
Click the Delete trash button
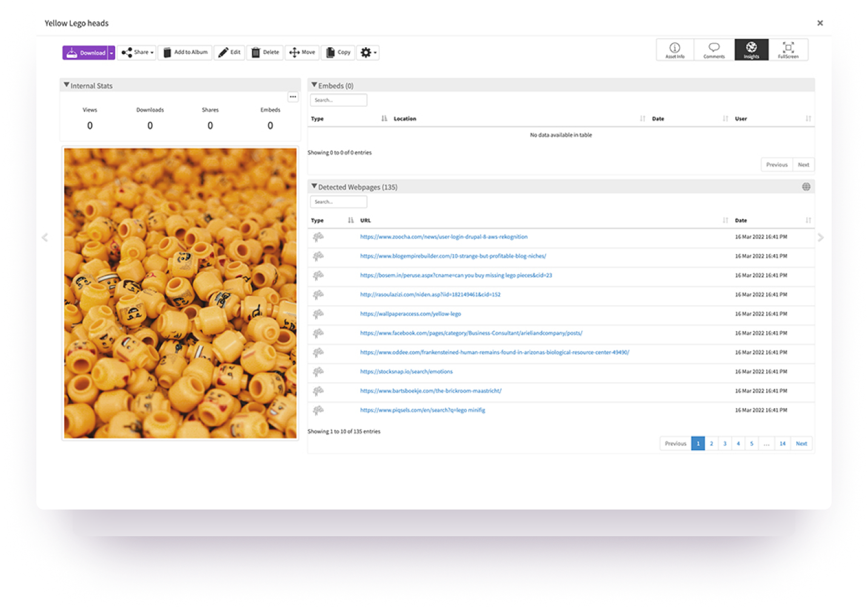click(x=265, y=53)
